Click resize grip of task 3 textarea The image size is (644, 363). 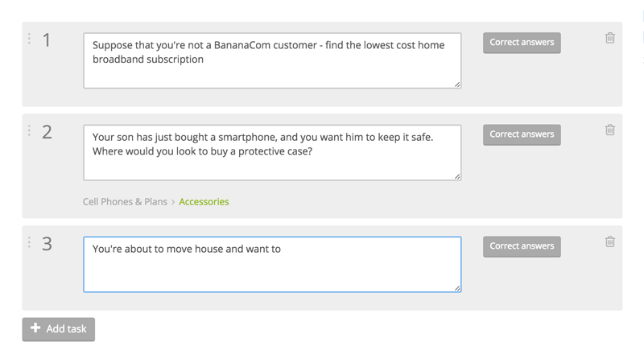(x=457, y=288)
